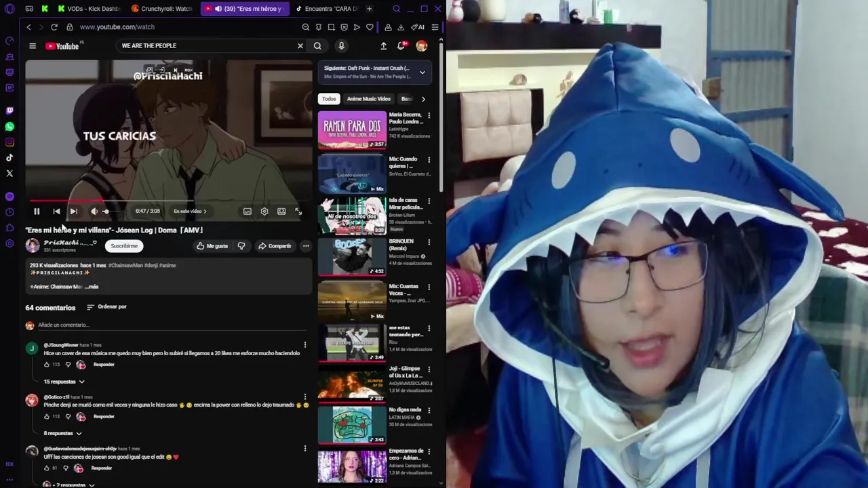Viewport: 868px width, 488px height.
Task: Open TikTok in the Opera GX sidebar
Action: click(9, 158)
